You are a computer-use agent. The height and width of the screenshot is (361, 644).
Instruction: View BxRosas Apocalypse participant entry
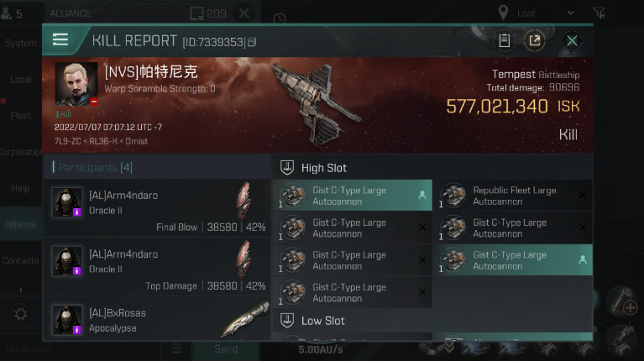[x=156, y=320]
